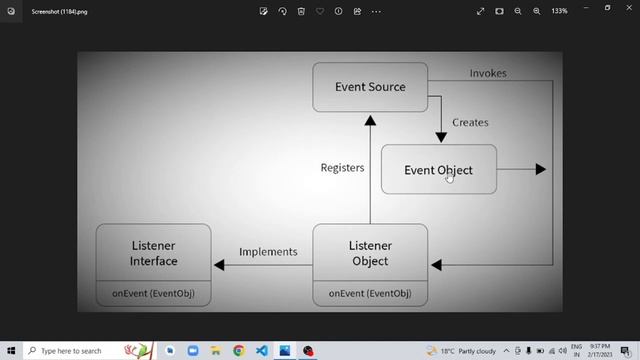The height and width of the screenshot is (360, 640).
Task: Launch Google Chrome from the taskbar
Action: click(239, 351)
